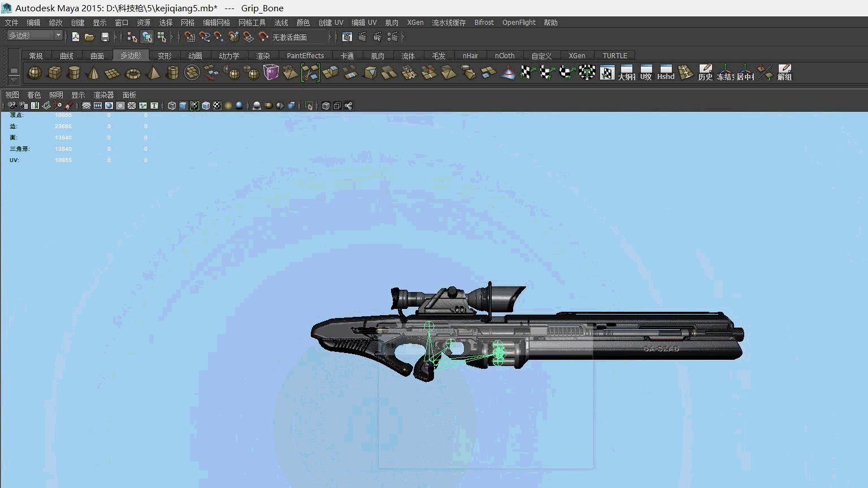The height and width of the screenshot is (488, 868).
Task: Switch to the PaintEffects shelf tab
Action: click(305, 55)
